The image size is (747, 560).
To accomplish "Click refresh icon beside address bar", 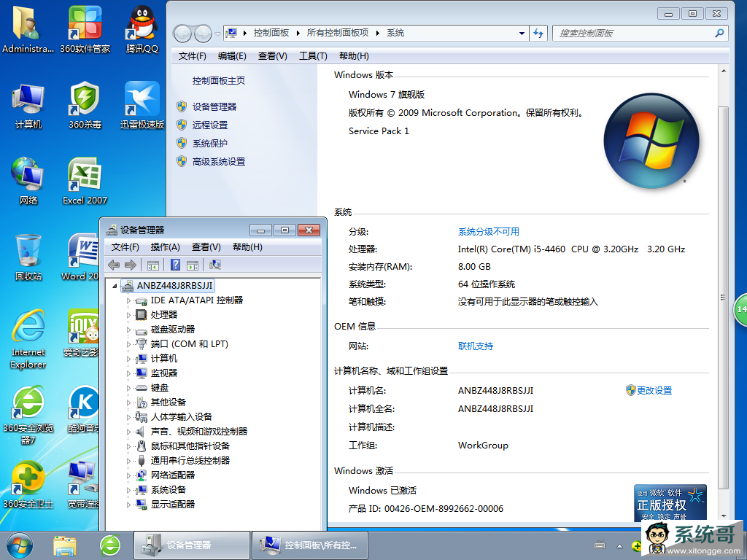I will 538,33.
